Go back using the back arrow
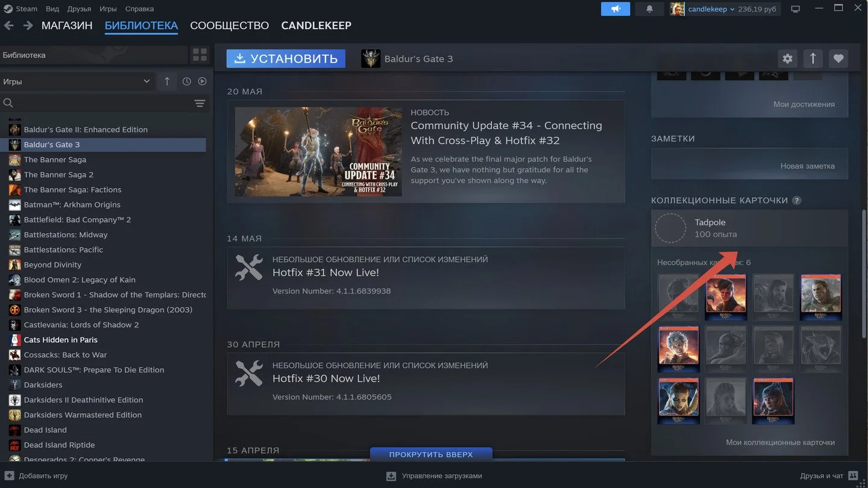This screenshot has height=488, width=868. pos(9,25)
